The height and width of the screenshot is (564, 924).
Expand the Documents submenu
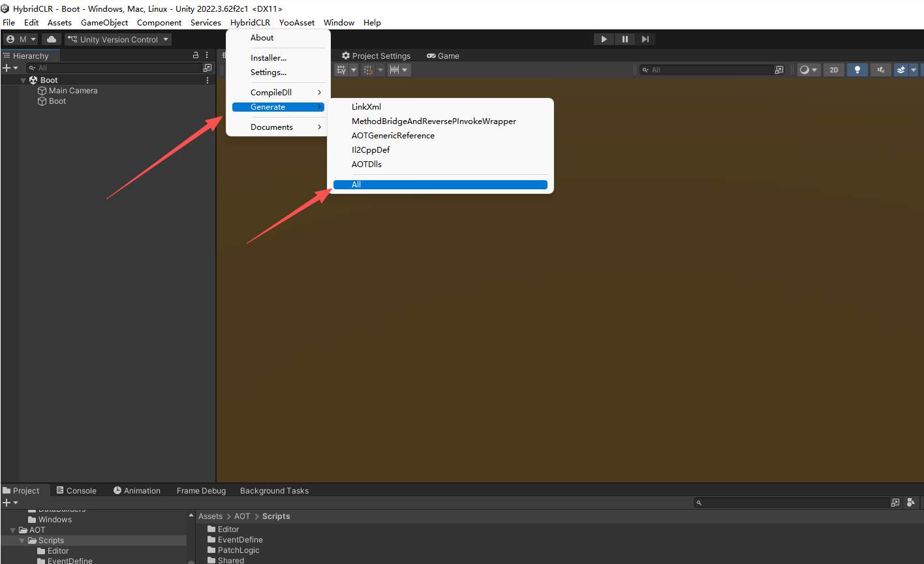pos(279,127)
